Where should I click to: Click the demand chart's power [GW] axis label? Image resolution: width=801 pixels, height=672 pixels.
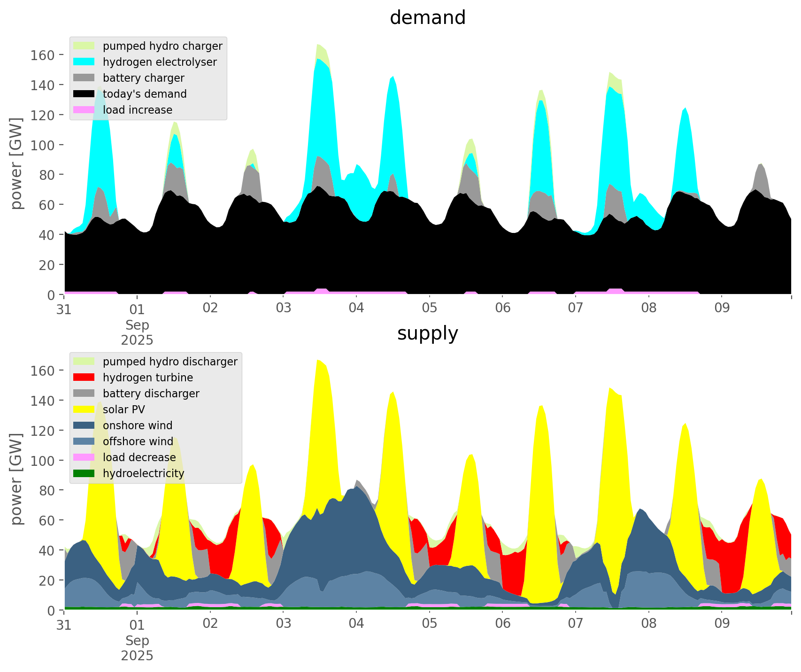pyautogui.click(x=16, y=163)
